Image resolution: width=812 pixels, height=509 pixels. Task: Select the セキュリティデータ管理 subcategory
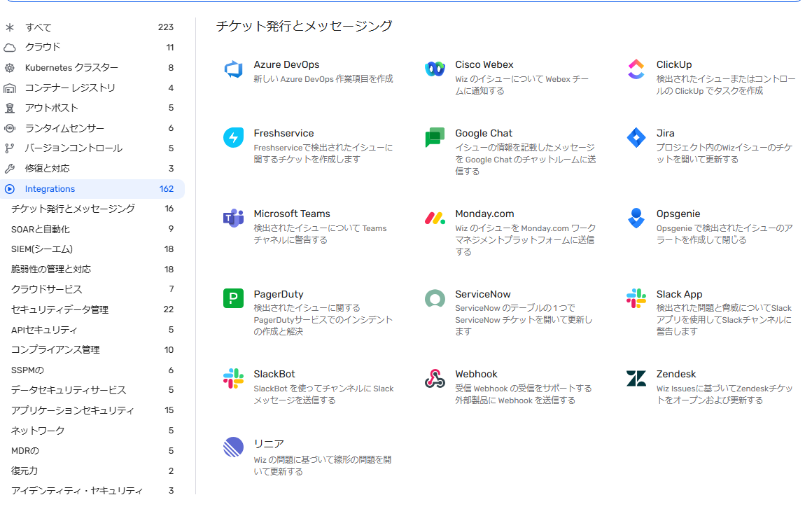59,309
